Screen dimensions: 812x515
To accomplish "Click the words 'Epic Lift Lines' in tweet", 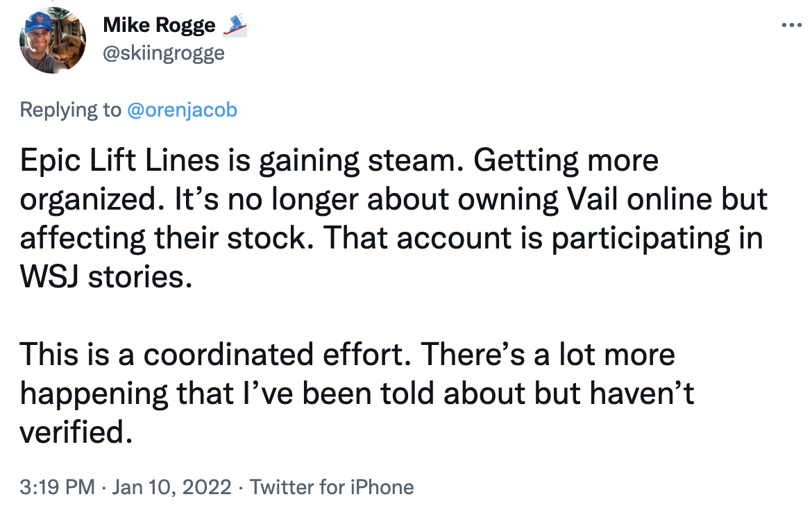I will click(118, 162).
